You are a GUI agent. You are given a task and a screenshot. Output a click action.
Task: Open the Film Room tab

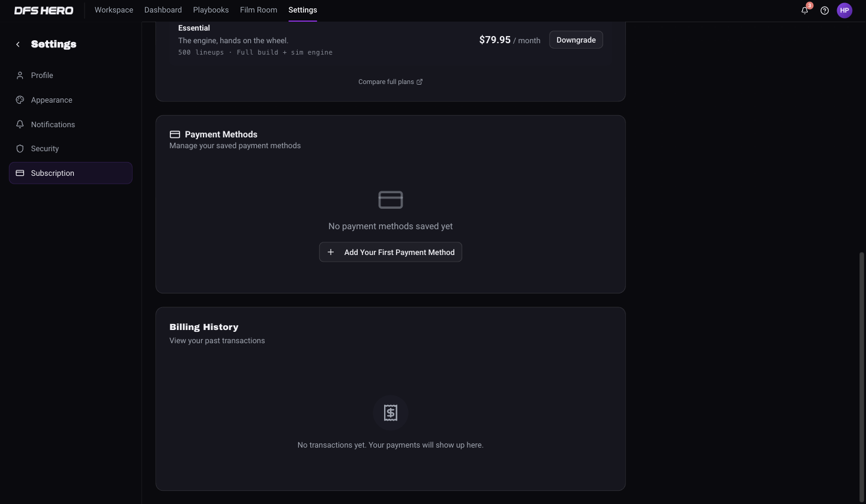tap(259, 10)
